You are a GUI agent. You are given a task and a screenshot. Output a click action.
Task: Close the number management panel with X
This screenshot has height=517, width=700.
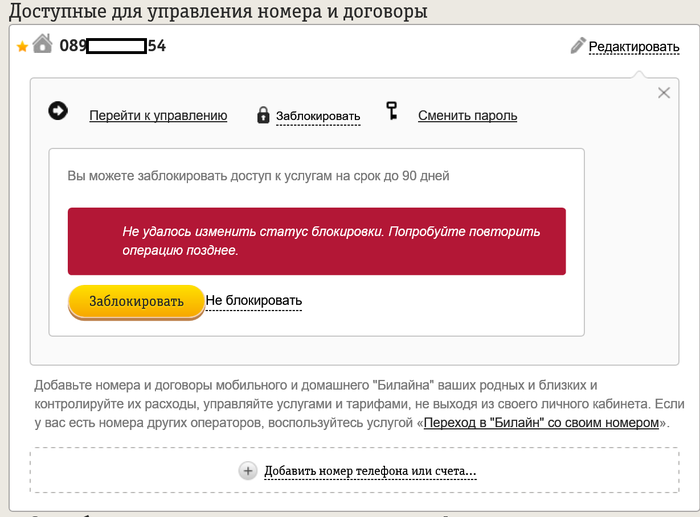click(x=663, y=93)
